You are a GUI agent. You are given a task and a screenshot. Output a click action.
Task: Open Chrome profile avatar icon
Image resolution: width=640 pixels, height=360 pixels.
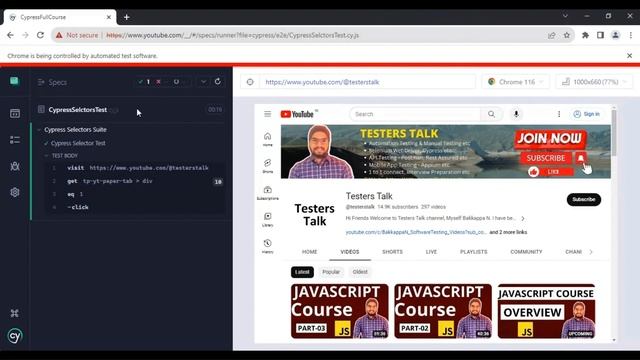[615, 35]
